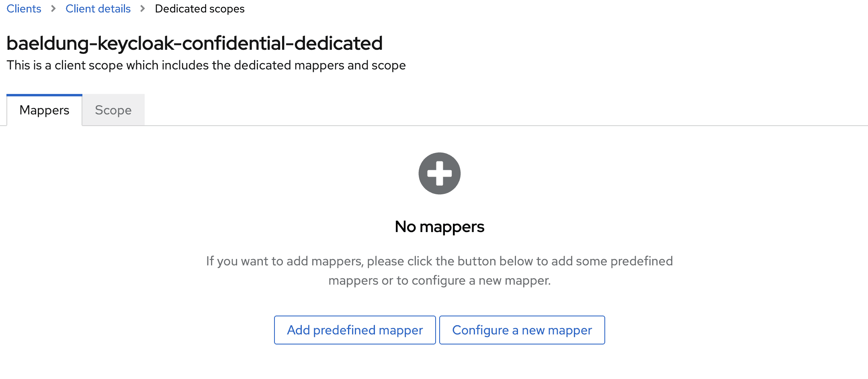Click the Add predefined mapper button
The height and width of the screenshot is (379, 868).
pyautogui.click(x=354, y=330)
